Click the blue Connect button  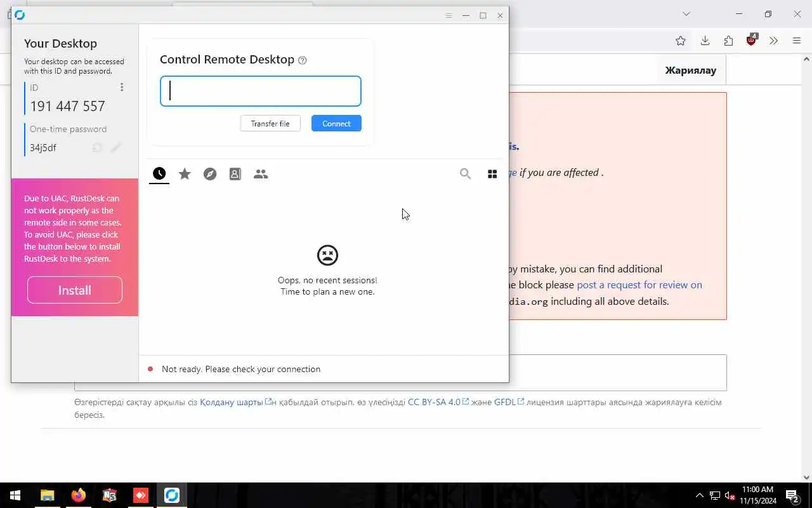[336, 123]
